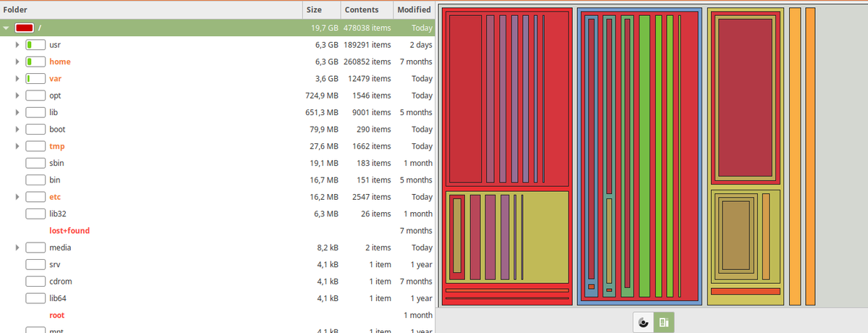The image size is (868, 333).
Task: Click the 189291 items contents value
Action: (x=367, y=45)
